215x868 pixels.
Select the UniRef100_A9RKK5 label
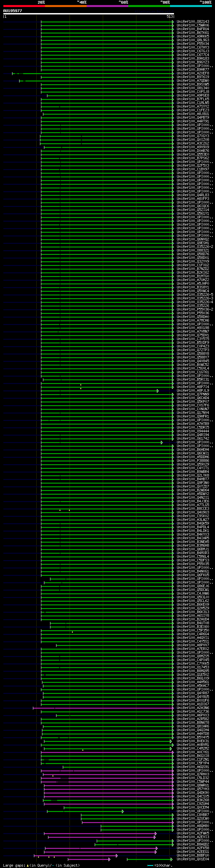tap(193, 37)
